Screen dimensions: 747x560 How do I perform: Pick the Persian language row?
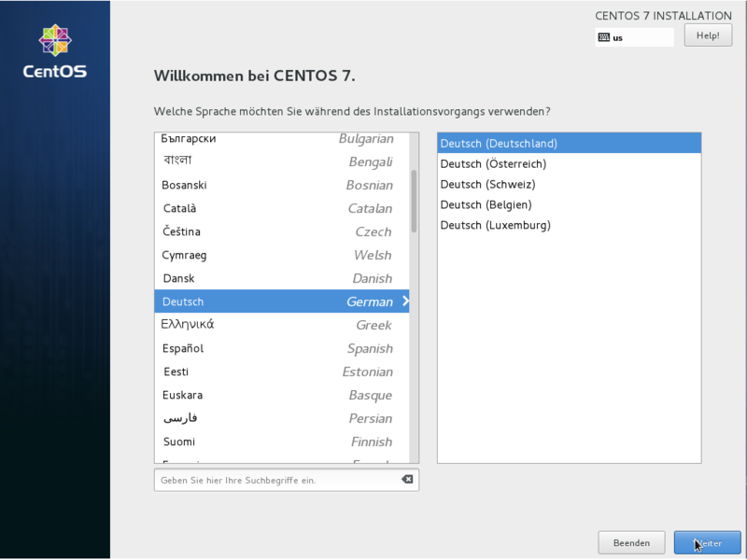[x=282, y=418]
